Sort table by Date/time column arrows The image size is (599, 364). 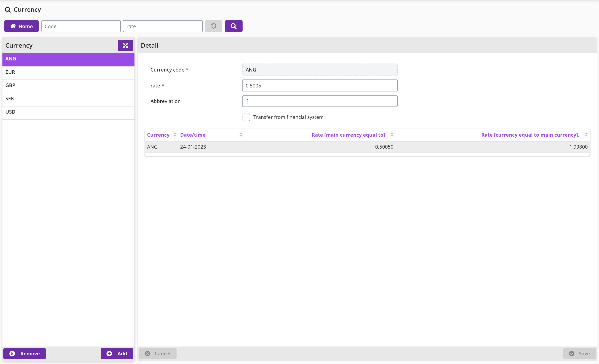241,135
